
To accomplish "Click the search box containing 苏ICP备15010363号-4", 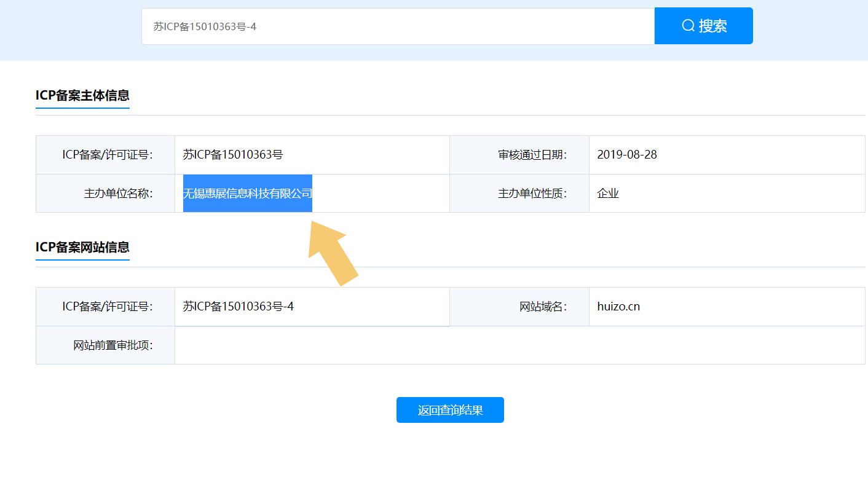I will tap(397, 26).
